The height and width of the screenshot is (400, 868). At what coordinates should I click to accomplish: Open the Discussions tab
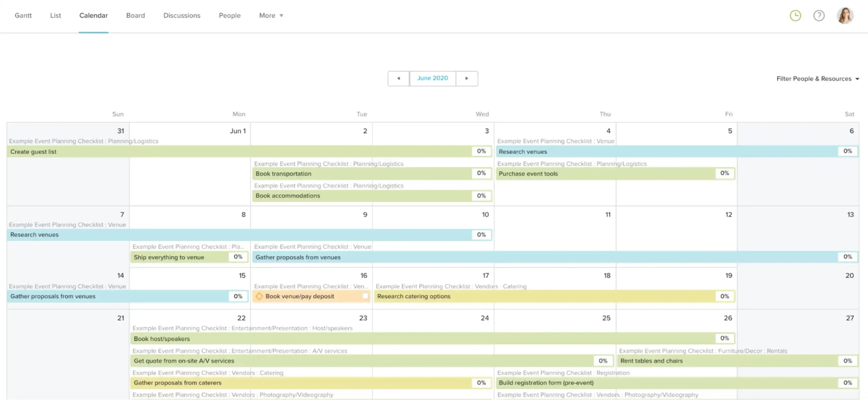coord(182,15)
